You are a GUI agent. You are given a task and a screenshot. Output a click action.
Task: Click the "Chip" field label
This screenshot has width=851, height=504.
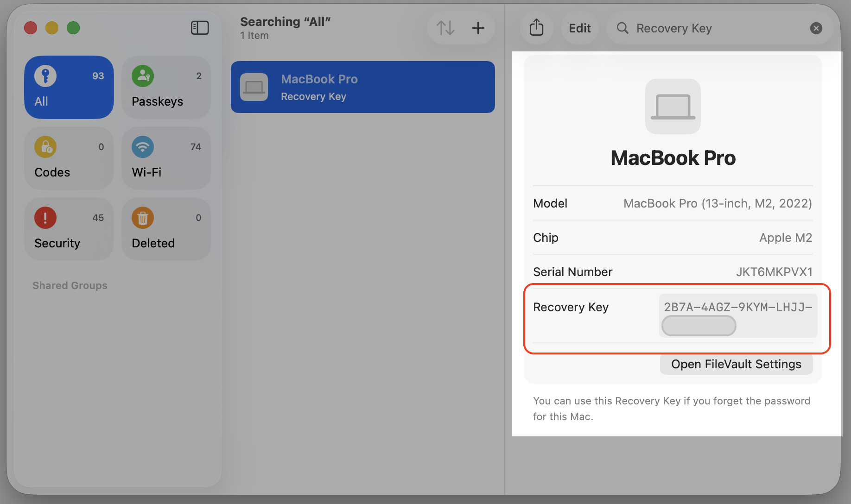546,238
